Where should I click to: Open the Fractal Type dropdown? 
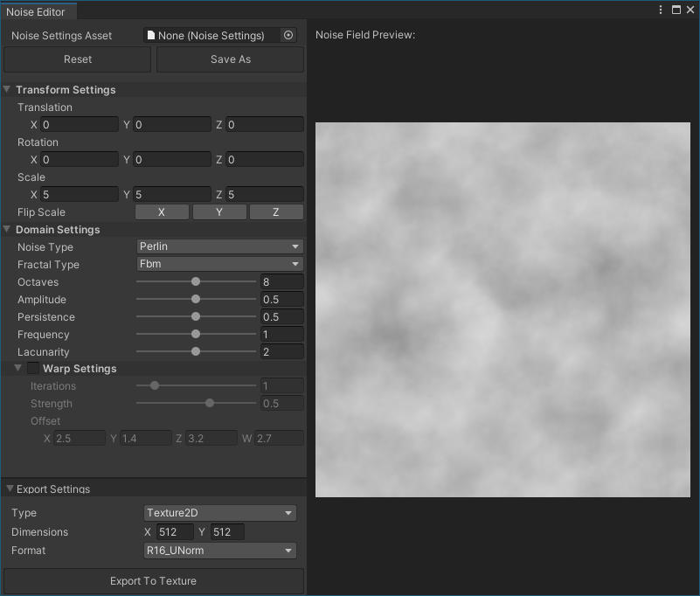tap(219, 265)
